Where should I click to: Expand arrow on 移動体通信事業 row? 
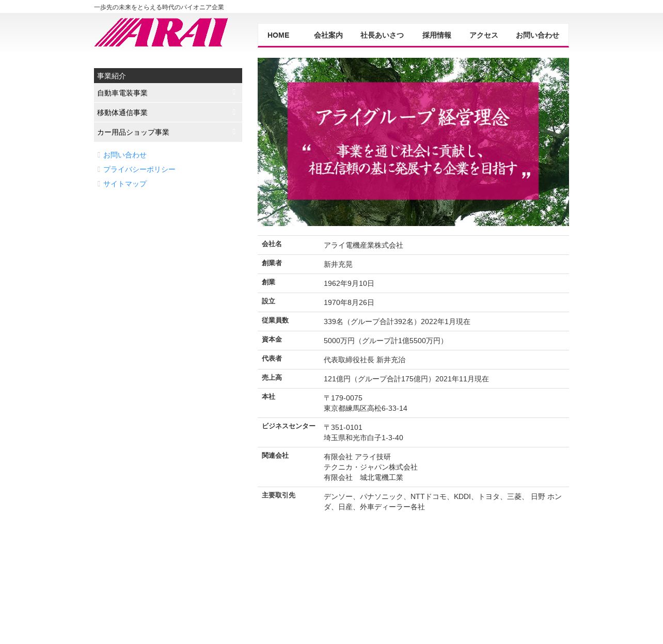(234, 112)
